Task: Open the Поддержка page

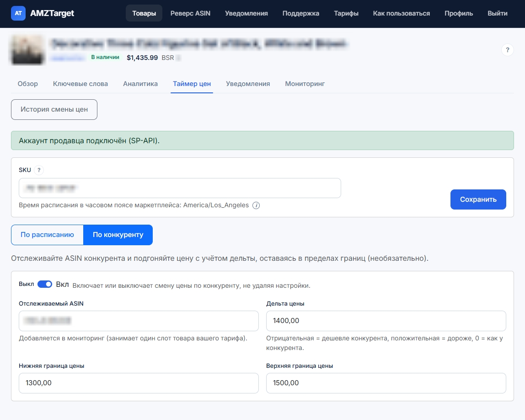Action: point(300,13)
